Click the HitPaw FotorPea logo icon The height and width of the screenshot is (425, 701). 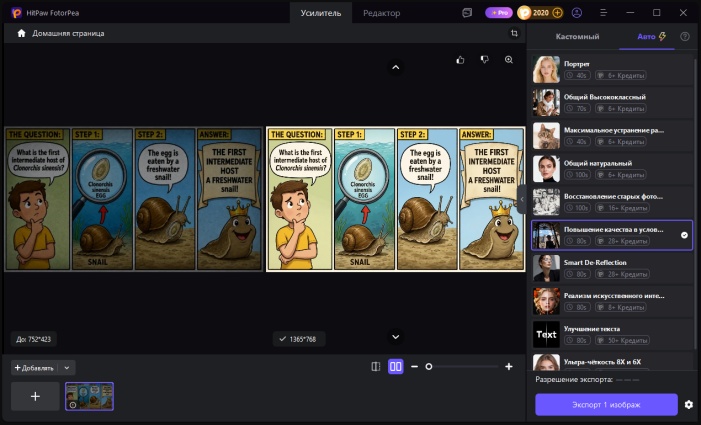click(x=16, y=13)
